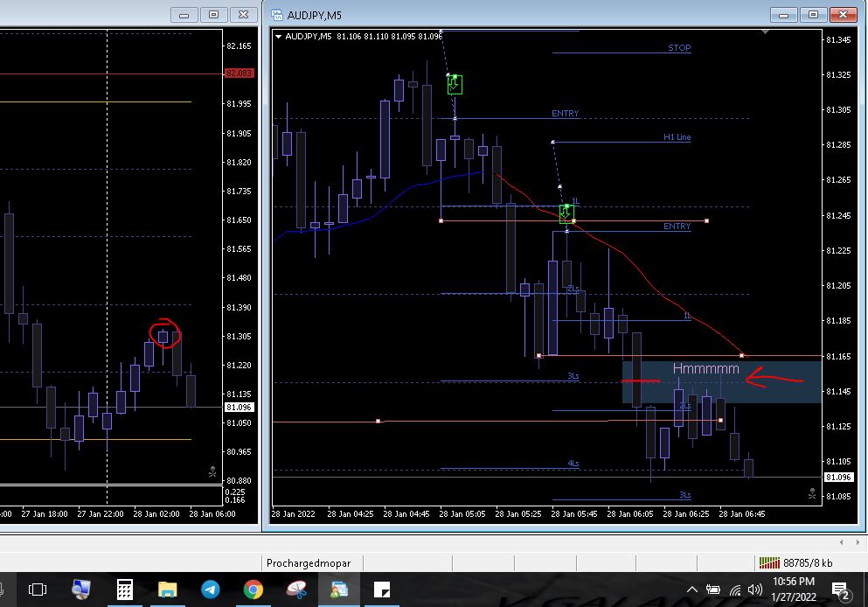
Task: Restore the left chart window
Action: [213, 15]
